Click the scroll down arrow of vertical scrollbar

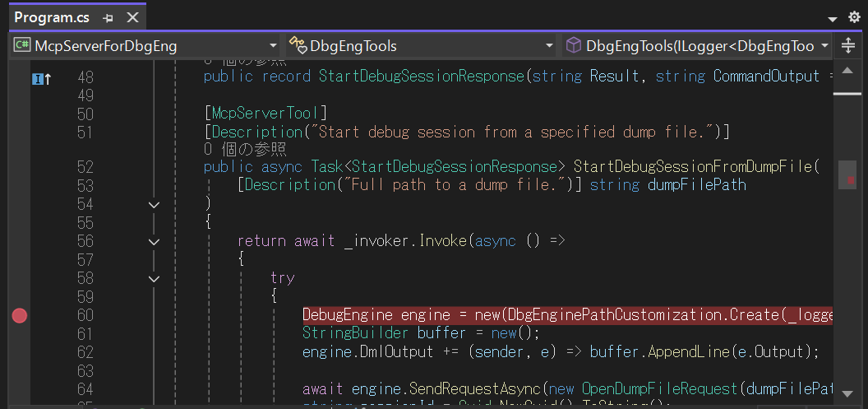(847, 393)
